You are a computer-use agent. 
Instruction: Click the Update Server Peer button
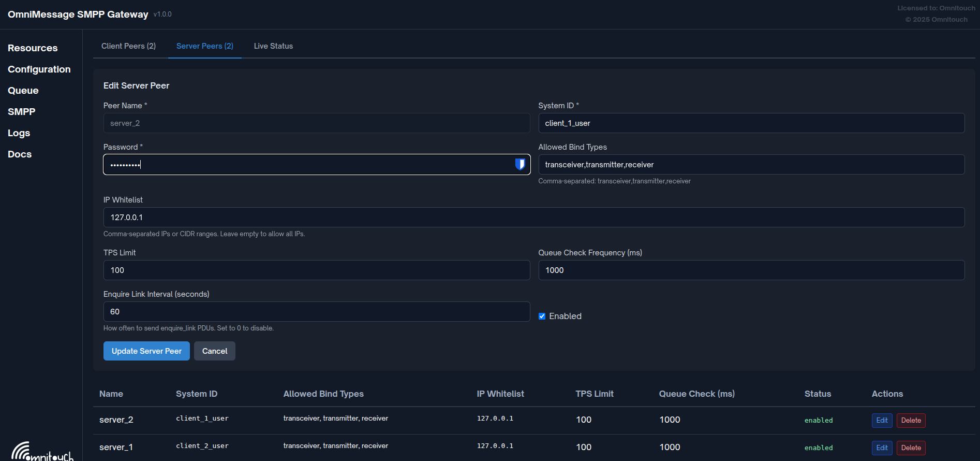pos(146,351)
